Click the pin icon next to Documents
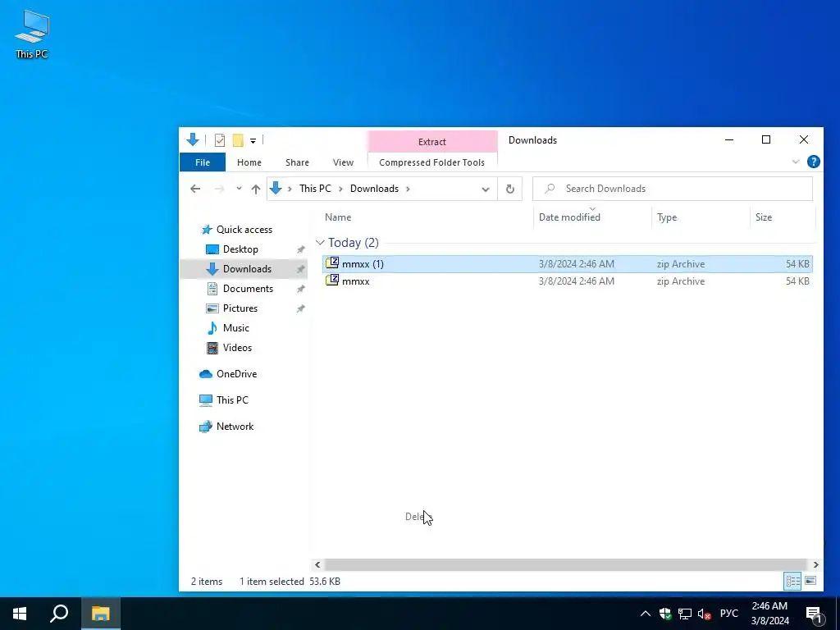 [x=300, y=290]
